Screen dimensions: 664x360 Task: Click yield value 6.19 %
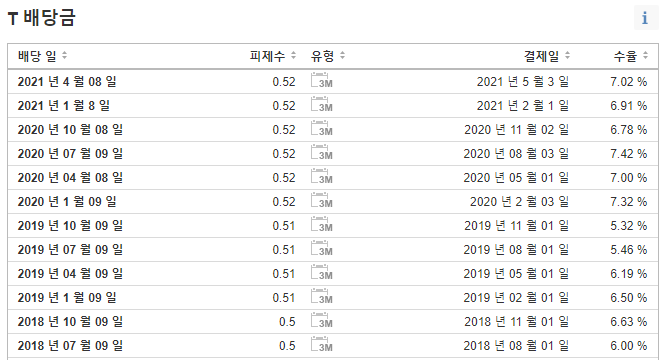tap(629, 274)
